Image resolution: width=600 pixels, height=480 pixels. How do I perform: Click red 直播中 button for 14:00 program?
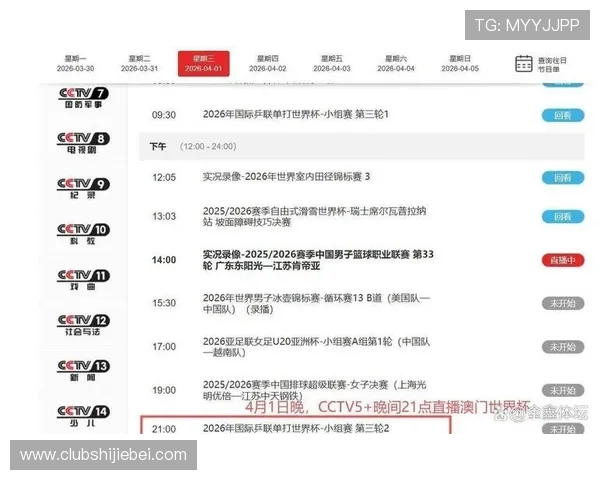click(x=563, y=260)
